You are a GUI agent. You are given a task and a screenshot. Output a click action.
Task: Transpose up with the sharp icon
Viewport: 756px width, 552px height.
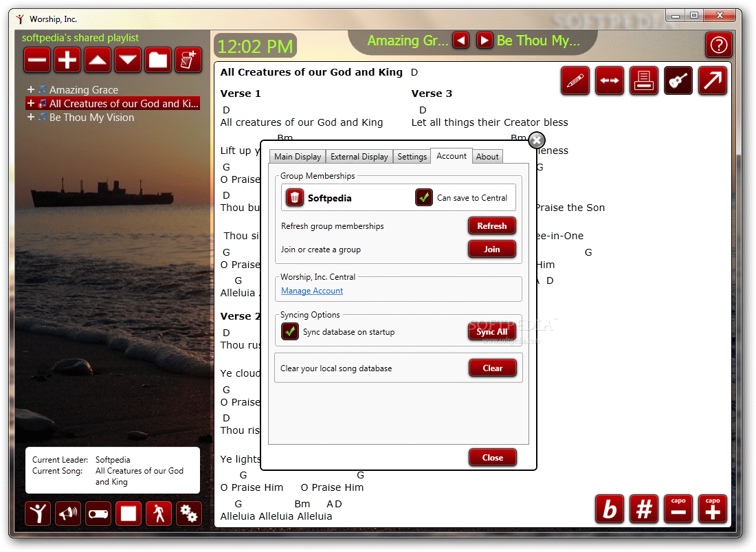pos(644,509)
